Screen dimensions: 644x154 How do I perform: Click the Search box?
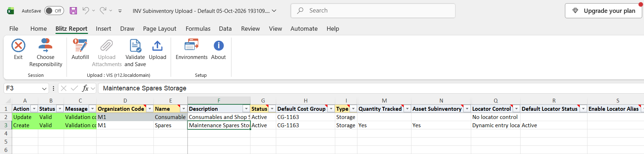tap(373, 11)
